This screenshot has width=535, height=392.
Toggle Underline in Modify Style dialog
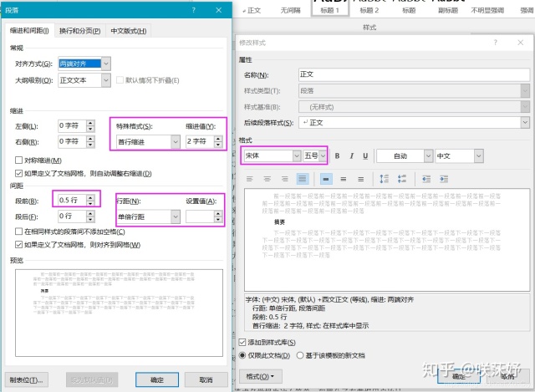pos(365,156)
